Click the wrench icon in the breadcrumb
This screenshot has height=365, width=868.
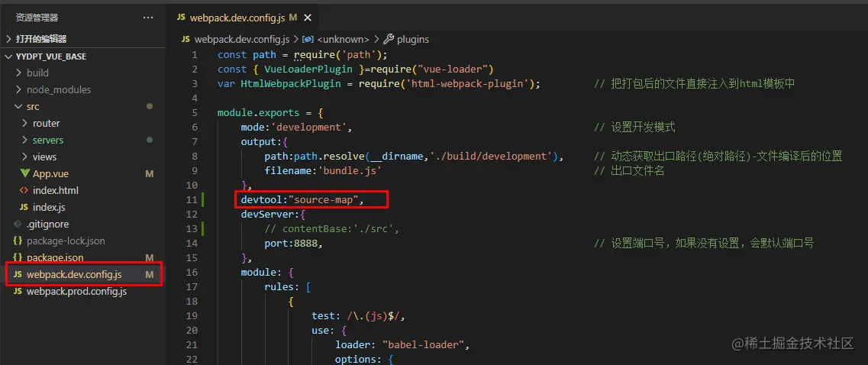pos(388,39)
